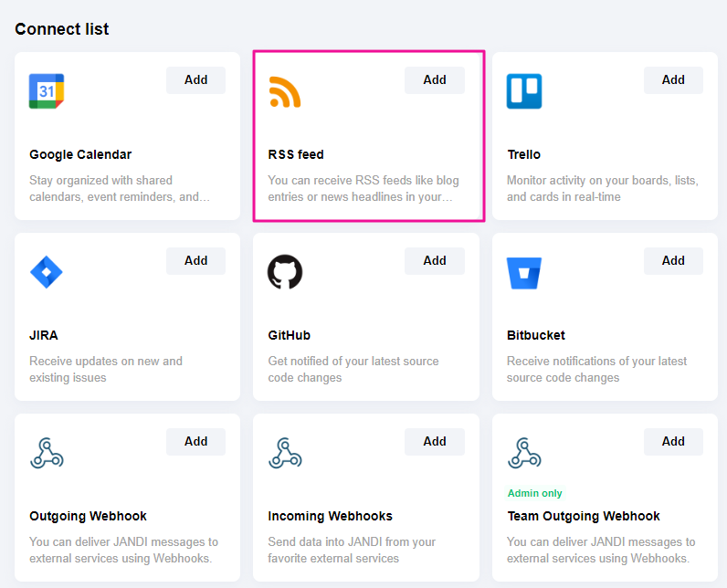727x588 pixels.
Task: Click the Google Calendar icon
Action: (x=47, y=91)
